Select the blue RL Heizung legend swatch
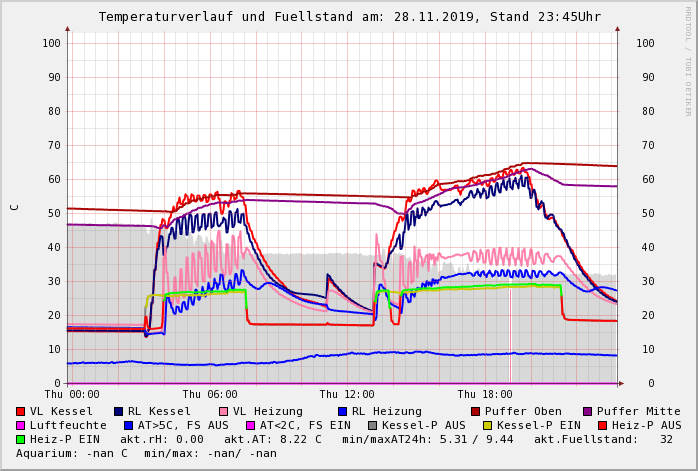This screenshot has width=698, height=471. click(342, 411)
